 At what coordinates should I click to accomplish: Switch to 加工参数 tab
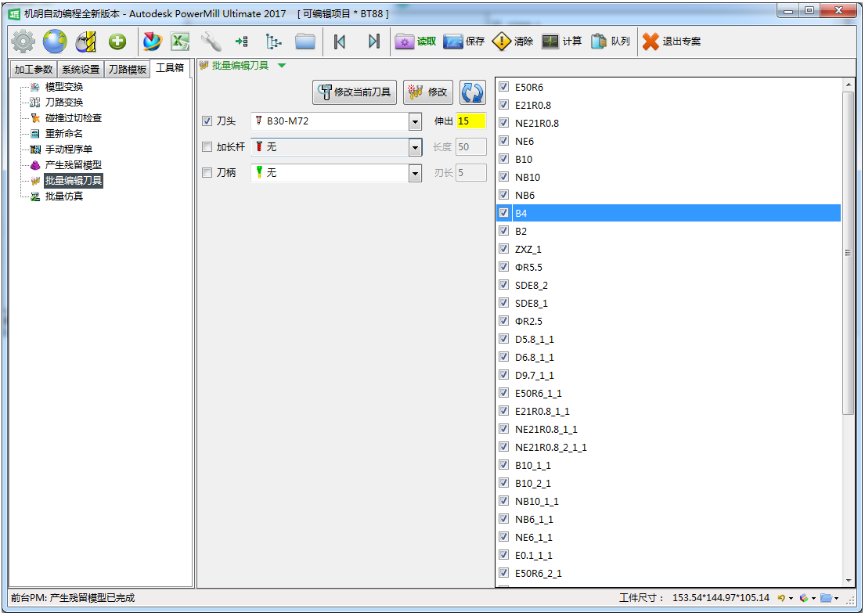pos(34,70)
